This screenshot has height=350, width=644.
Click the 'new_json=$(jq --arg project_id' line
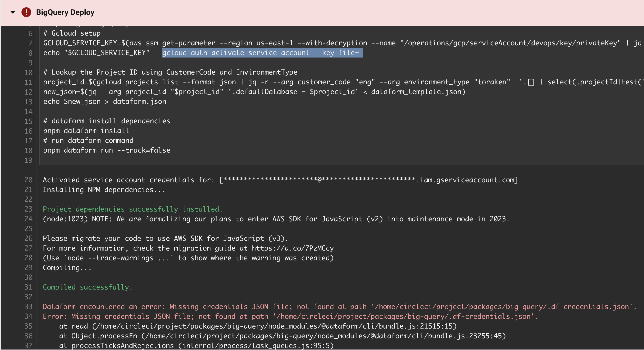[254, 92]
